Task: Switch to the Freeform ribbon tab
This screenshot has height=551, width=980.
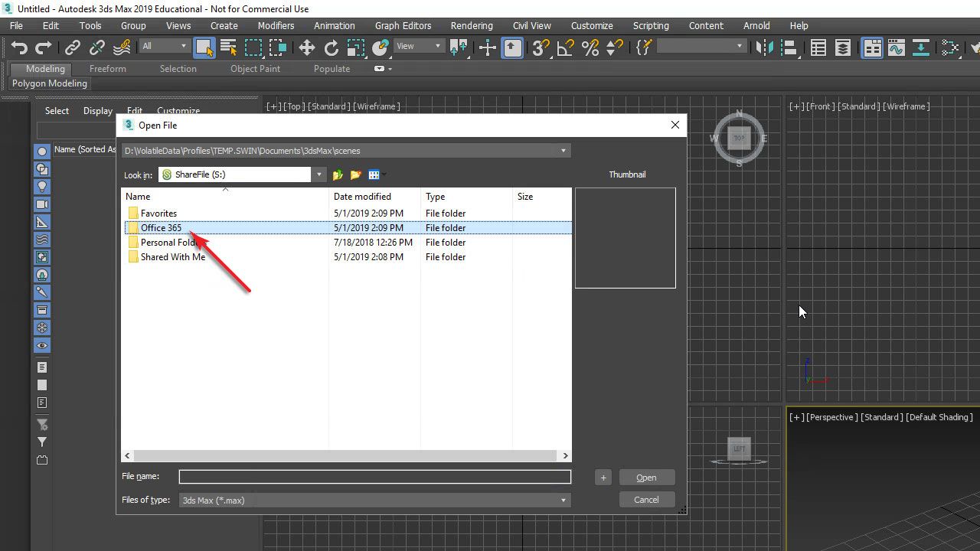Action: 107,69
